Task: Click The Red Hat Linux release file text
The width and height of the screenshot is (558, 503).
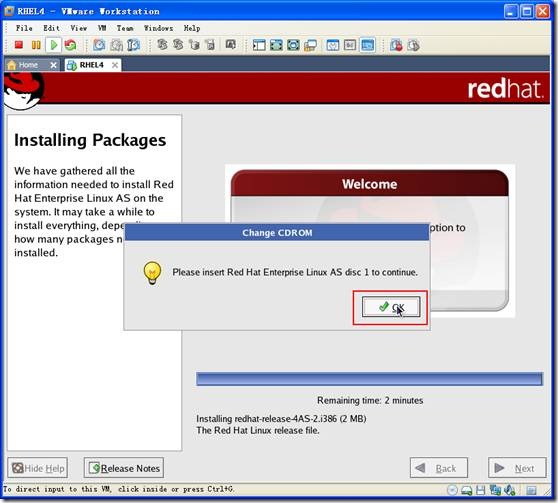Action: coord(258,430)
